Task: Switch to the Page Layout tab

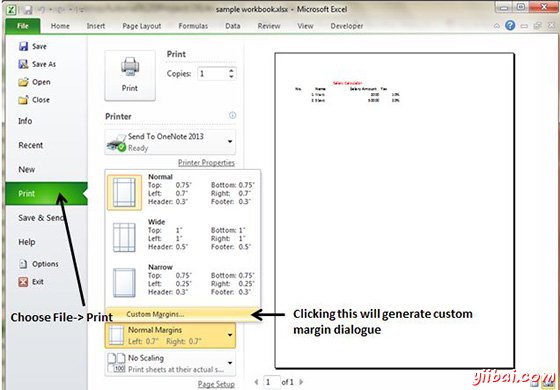Action: [142, 26]
